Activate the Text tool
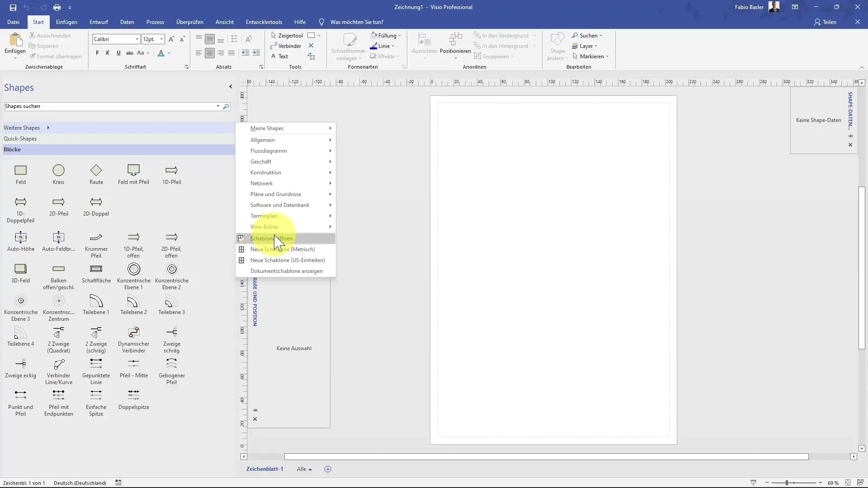 point(279,56)
